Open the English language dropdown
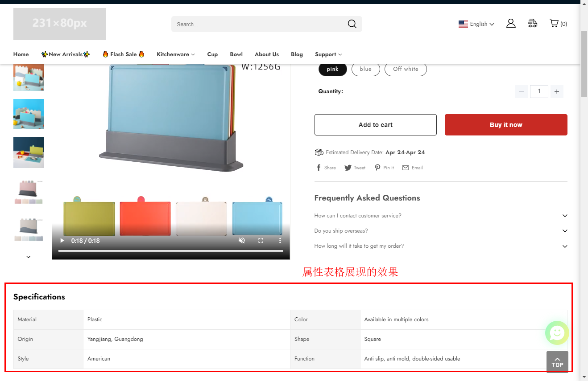Screen dimensions: 588x381 482,24
